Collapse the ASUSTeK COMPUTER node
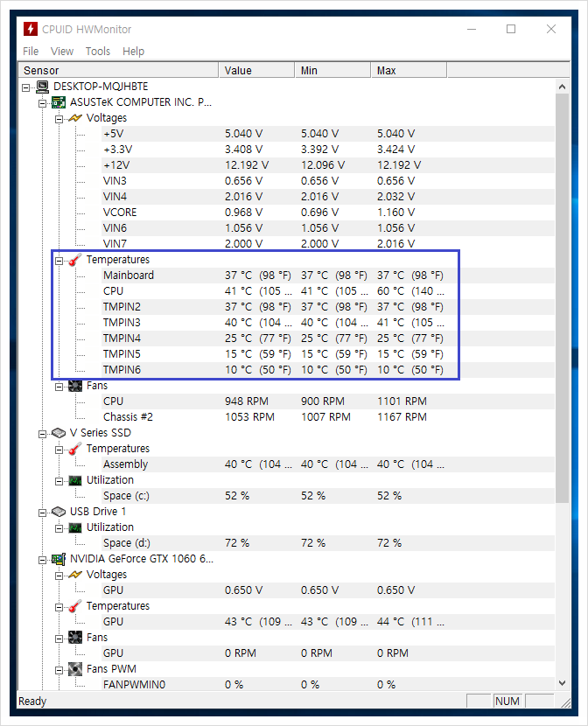Image resolution: width=588 pixels, height=726 pixels. tap(43, 103)
